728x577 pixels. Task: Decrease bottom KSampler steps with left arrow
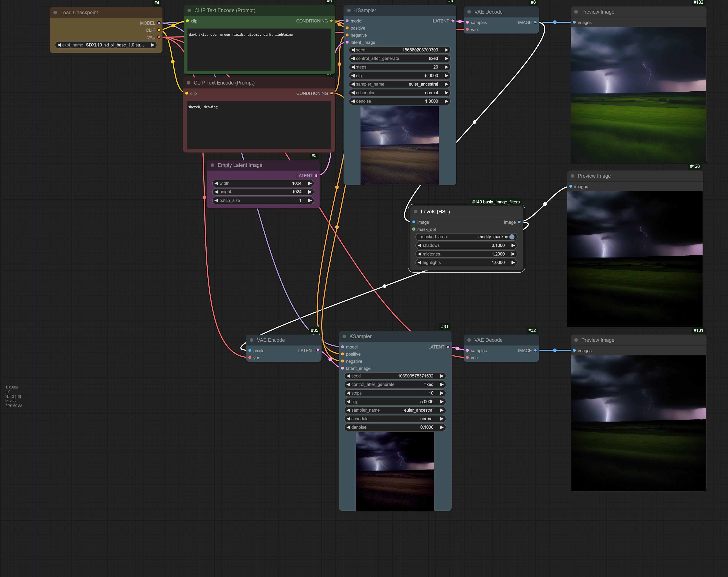[348, 393]
